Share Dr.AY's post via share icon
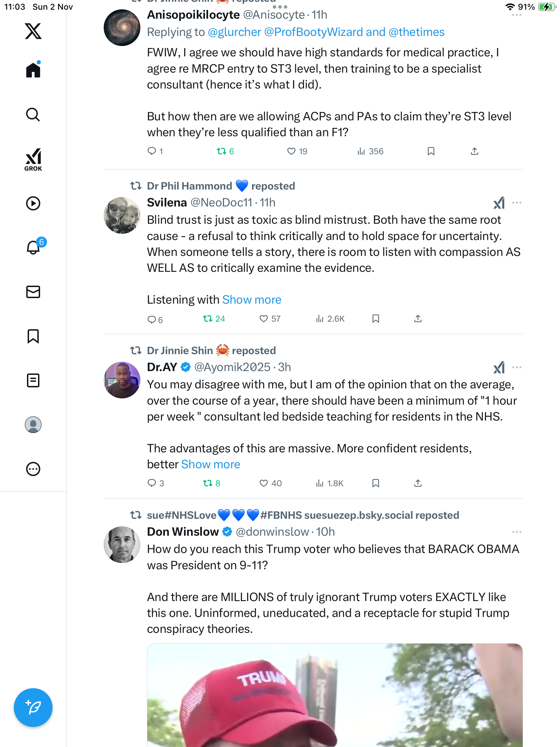The image size is (560, 747). (418, 483)
